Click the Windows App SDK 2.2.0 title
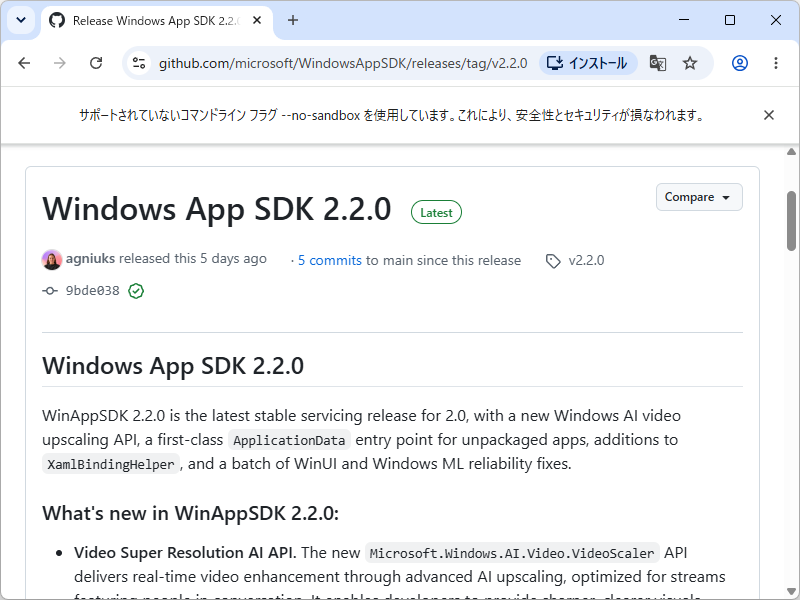 click(217, 209)
